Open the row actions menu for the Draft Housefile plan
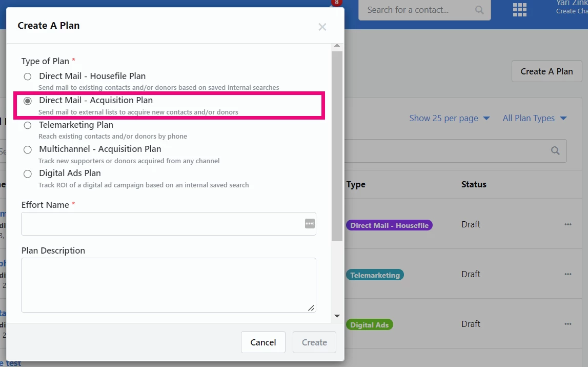The image size is (588, 367). point(568,224)
